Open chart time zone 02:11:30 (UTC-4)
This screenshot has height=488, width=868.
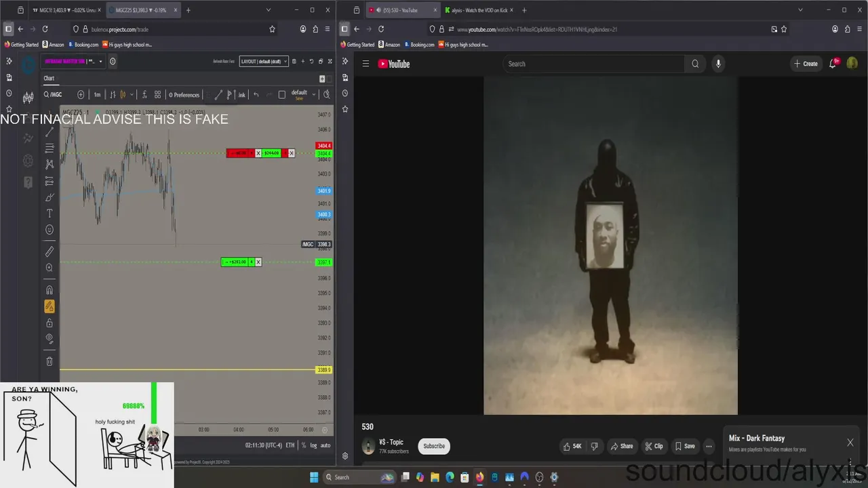click(x=263, y=445)
